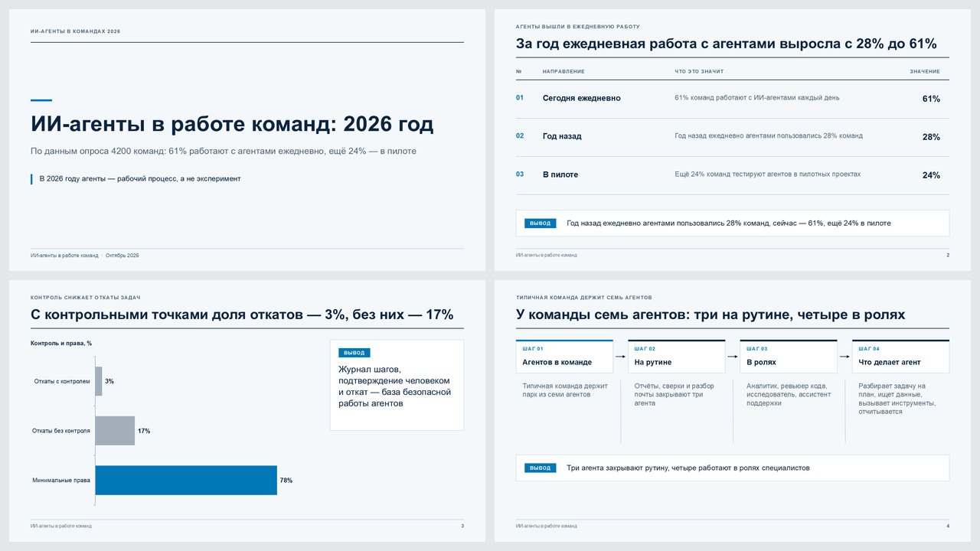Click the subtitle starting «По данным опроса 4200 команд»

[224, 151]
